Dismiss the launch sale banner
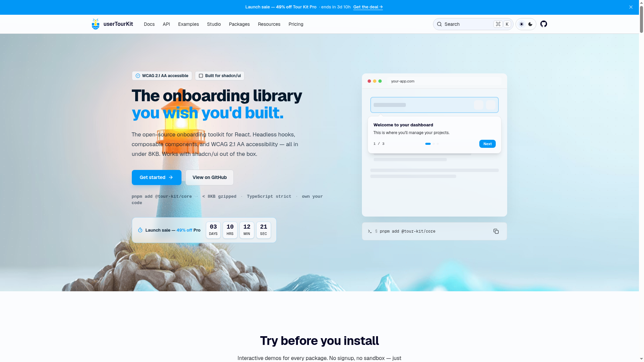 [x=631, y=7]
